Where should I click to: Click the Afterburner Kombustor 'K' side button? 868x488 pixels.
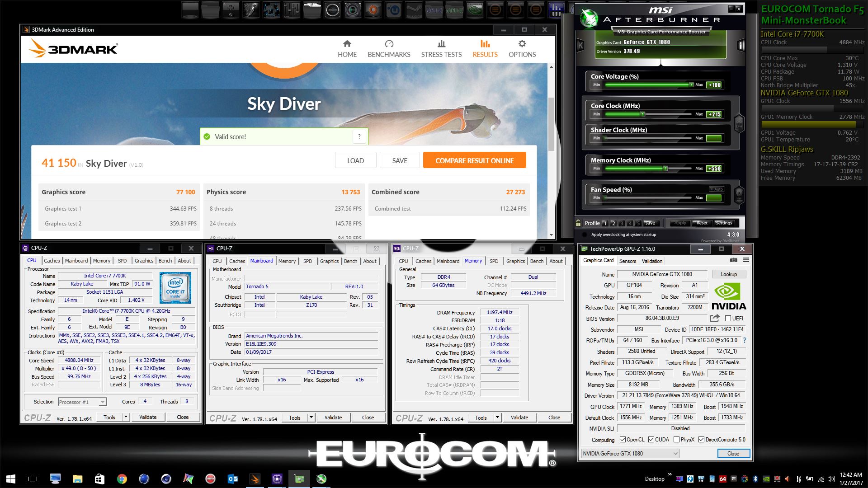(580, 45)
